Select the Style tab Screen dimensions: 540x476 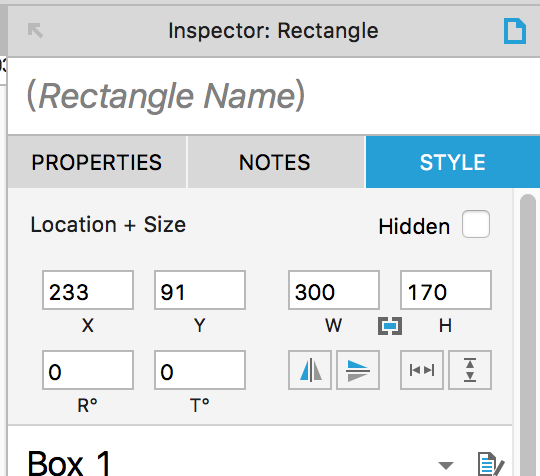pyautogui.click(x=453, y=162)
